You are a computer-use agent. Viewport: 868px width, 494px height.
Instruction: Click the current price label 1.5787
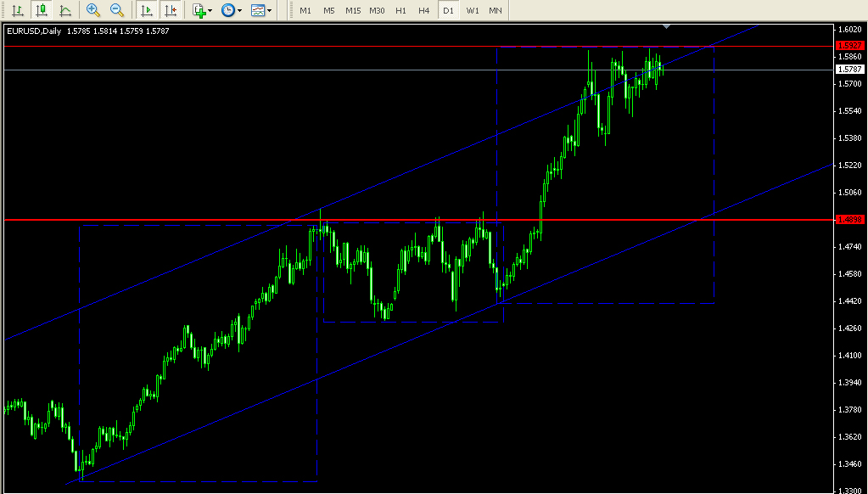coord(849,70)
